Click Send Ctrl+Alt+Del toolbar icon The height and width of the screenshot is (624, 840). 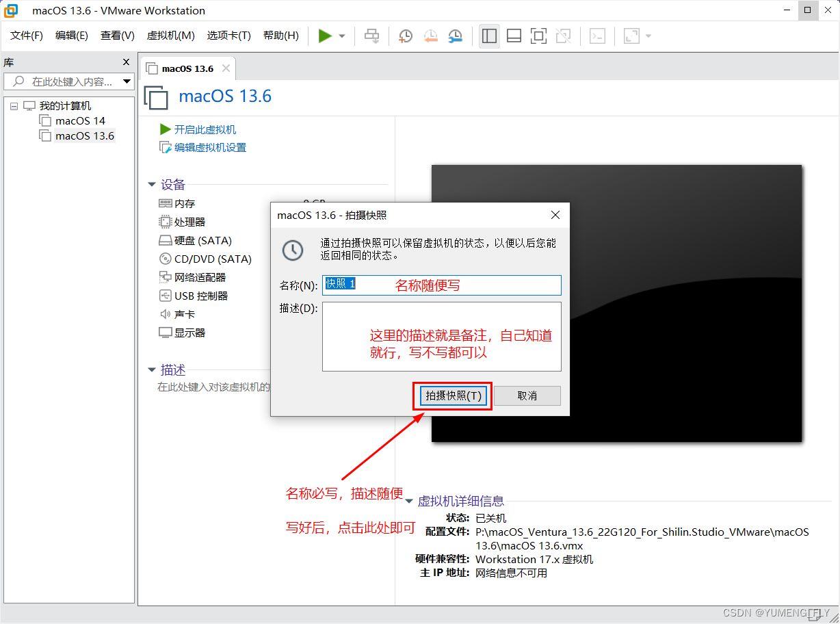(x=372, y=36)
